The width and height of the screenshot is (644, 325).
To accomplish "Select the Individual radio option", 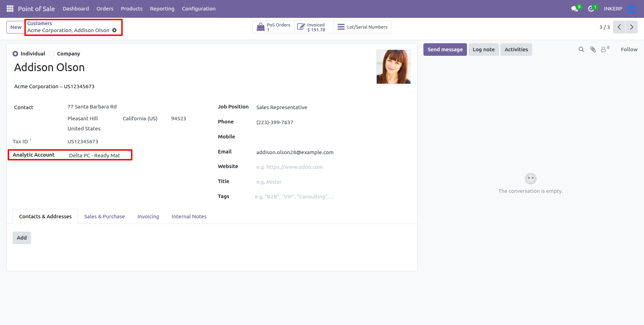I will tap(15, 54).
